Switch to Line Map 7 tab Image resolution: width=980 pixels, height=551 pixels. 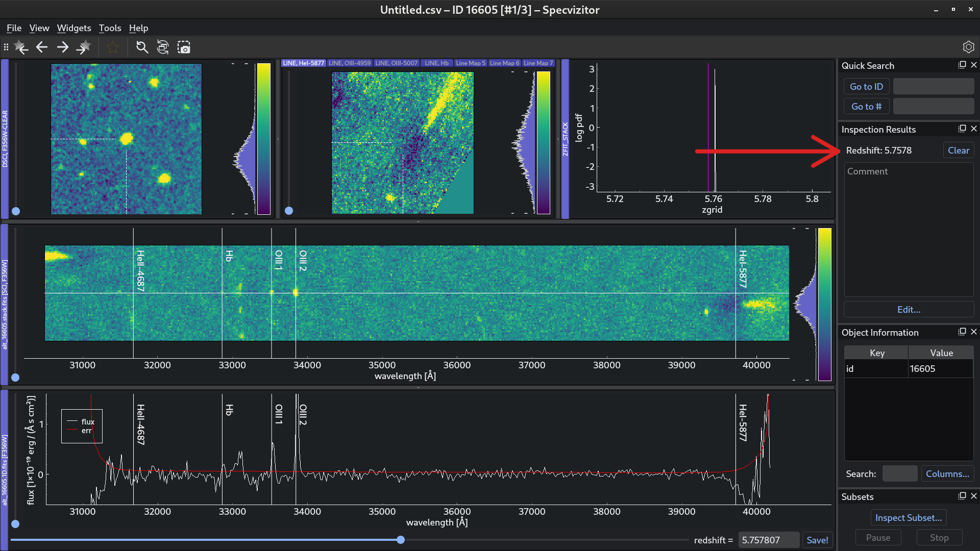click(x=538, y=63)
